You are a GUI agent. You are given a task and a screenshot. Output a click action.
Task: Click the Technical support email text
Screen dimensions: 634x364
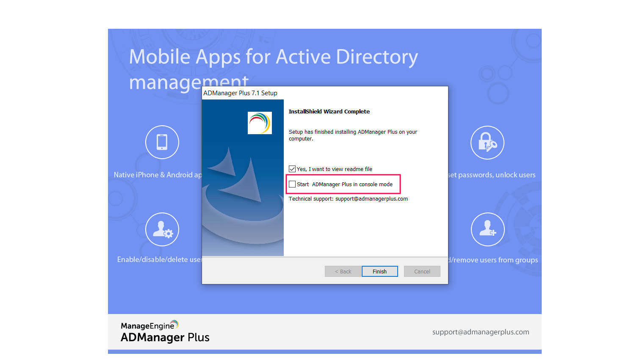click(x=348, y=199)
